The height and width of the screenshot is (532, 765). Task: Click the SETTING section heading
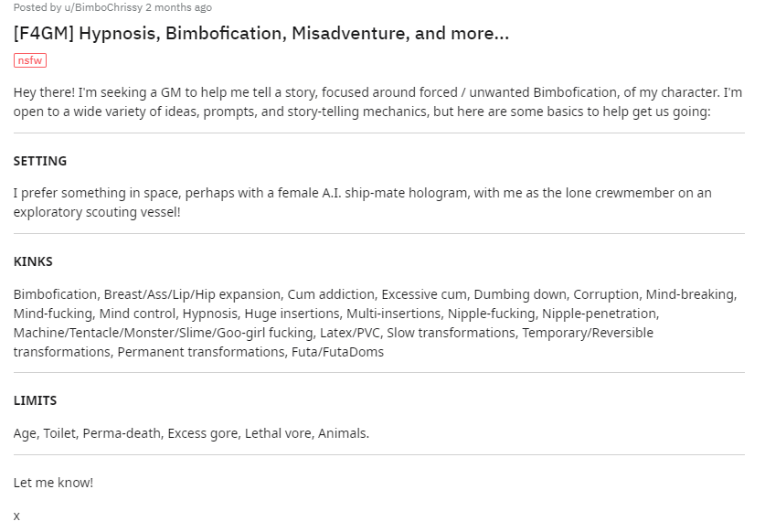click(40, 161)
